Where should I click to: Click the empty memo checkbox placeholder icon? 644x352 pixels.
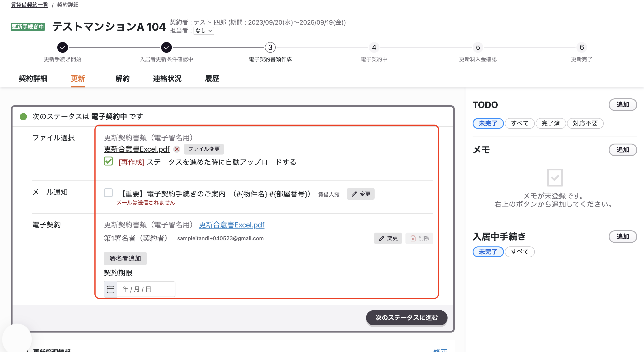[554, 178]
